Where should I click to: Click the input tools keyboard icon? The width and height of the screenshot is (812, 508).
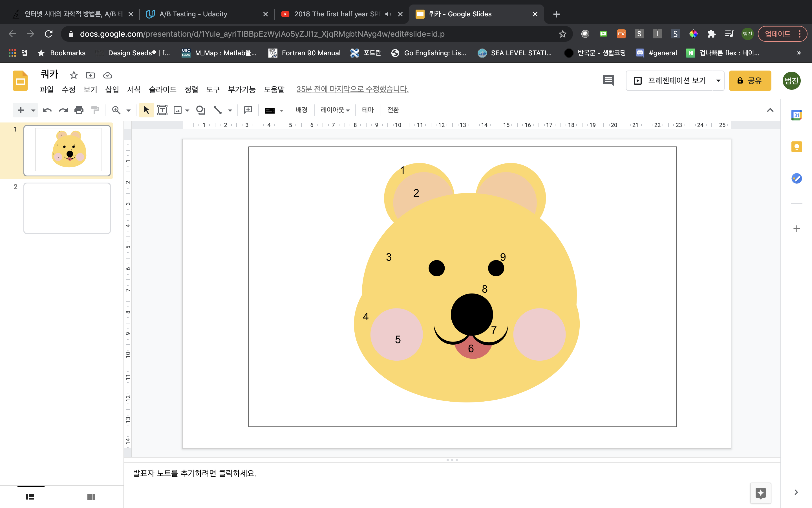click(270, 111)
